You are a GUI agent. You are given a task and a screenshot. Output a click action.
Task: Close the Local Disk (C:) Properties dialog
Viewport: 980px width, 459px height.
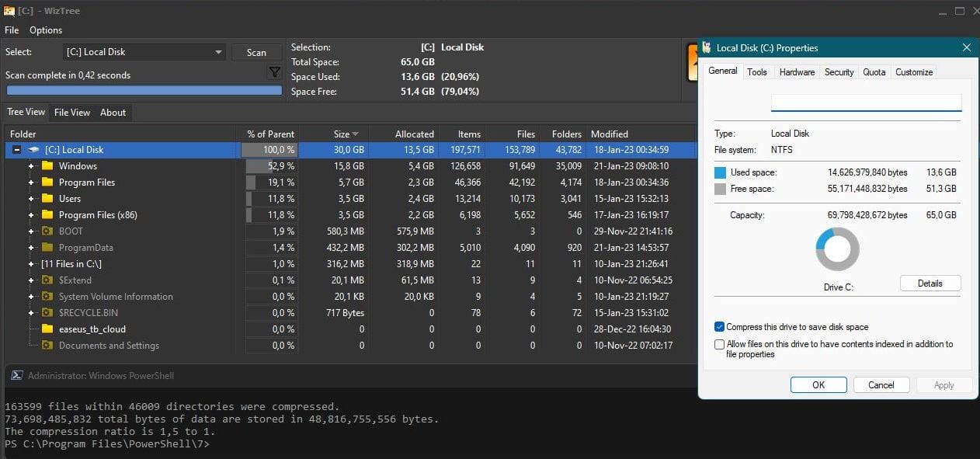point(967,47)
